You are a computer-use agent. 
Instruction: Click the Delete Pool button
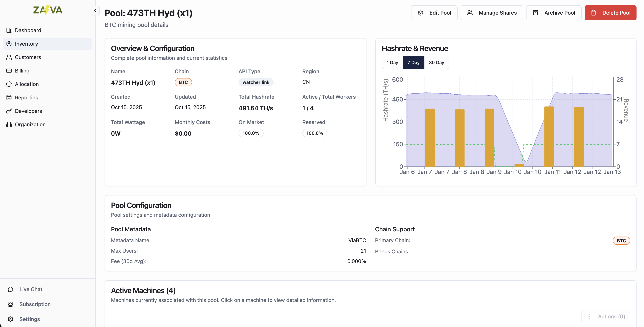[610, 13]
